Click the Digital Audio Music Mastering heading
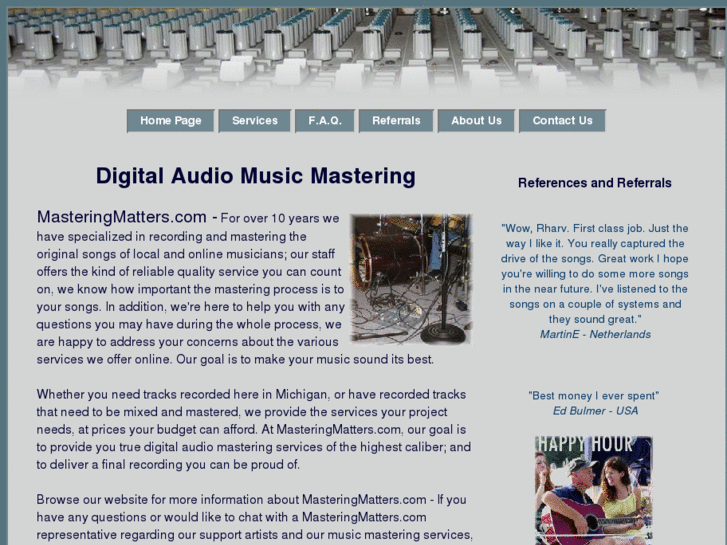Image resolution: width=727 pixels, height=545 pixels. [x=255, y=176]
